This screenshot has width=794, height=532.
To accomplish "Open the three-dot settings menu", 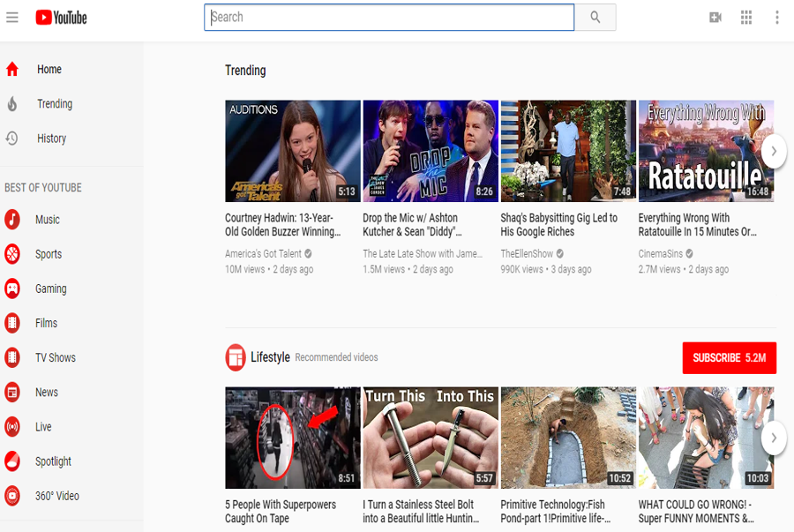I will coord(776,18).
